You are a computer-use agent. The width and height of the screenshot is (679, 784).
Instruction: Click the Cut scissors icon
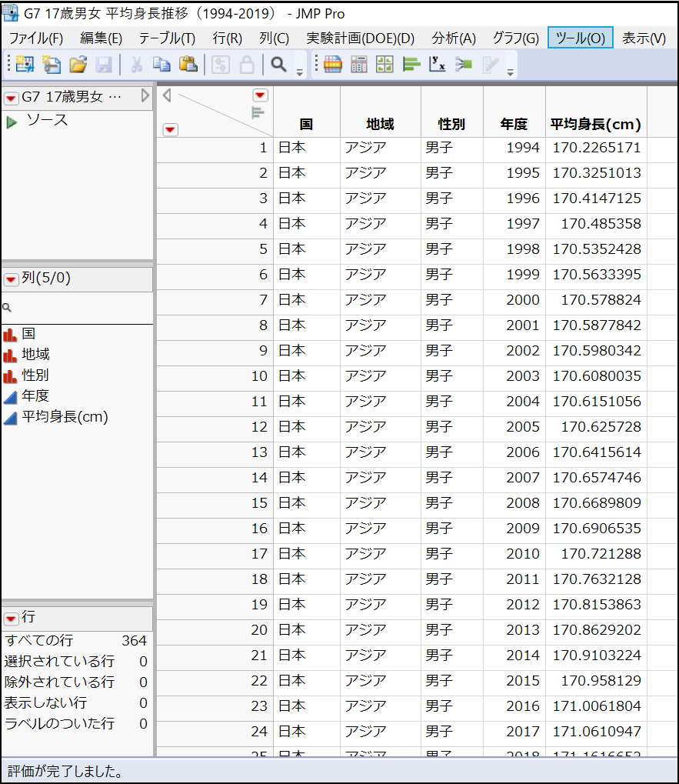click(136, 65)
